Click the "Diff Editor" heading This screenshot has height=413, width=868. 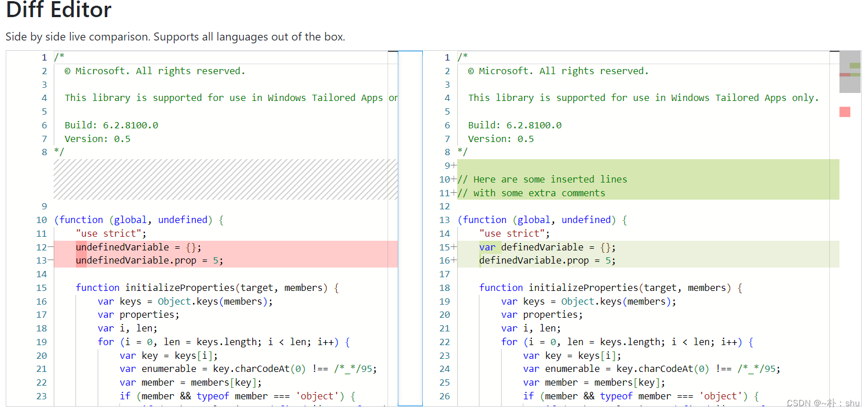click(x=59, y=10)
